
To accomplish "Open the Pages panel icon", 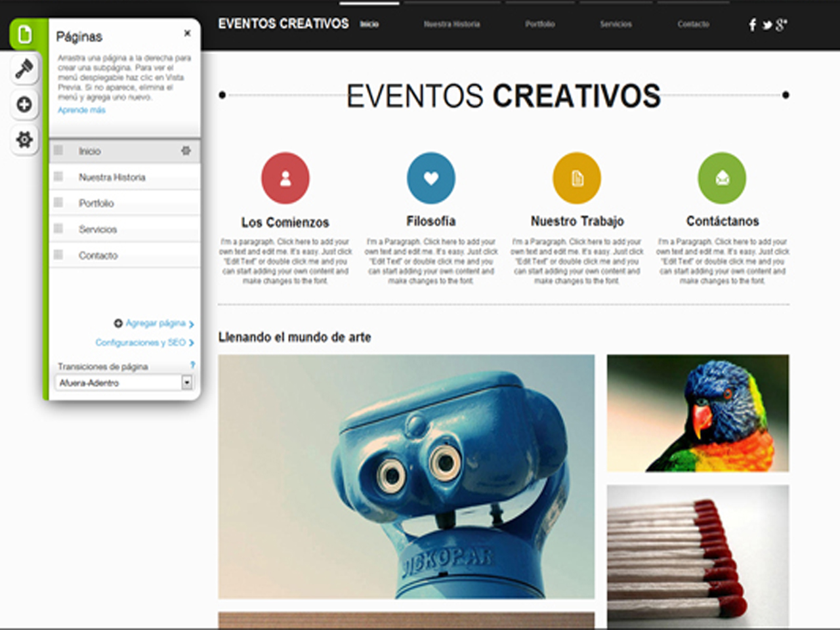I will pyautogui.click(x=24, y=34).
